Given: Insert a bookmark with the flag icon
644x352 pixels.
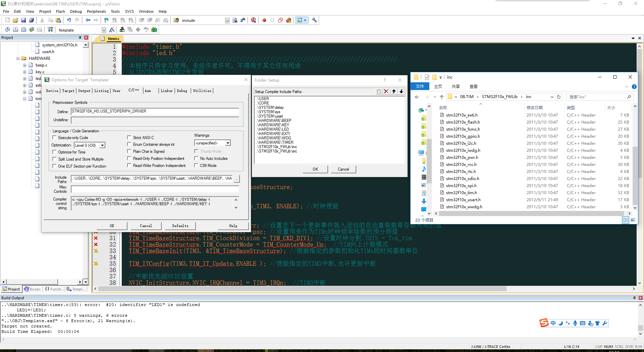Looking at the screenshot, I should (106, 20).
